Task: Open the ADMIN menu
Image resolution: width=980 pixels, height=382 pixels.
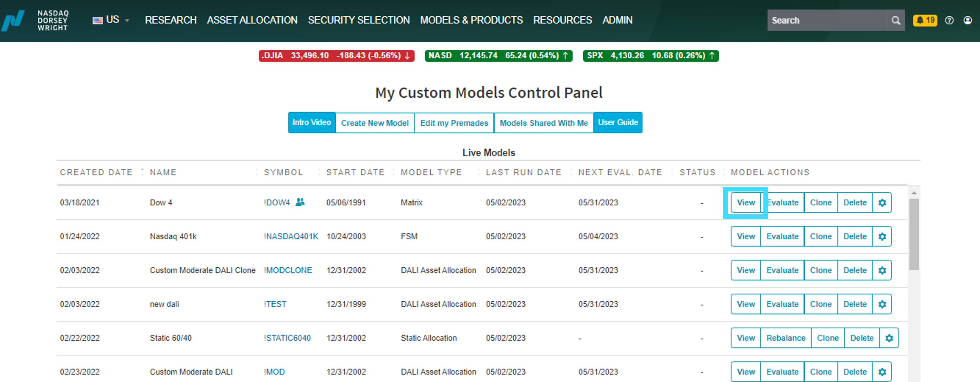Action: point(617,20)
